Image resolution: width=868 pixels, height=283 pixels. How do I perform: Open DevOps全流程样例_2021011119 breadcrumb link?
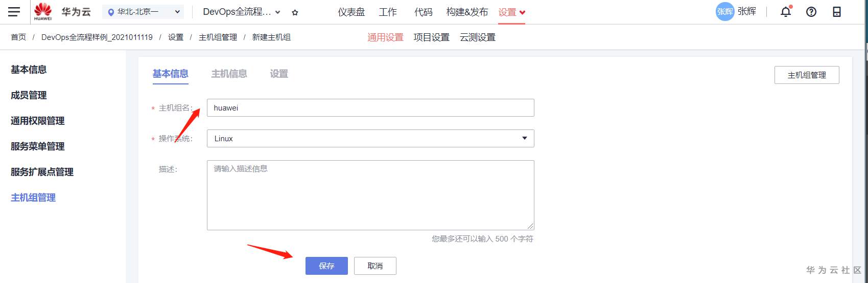[97, 37]
